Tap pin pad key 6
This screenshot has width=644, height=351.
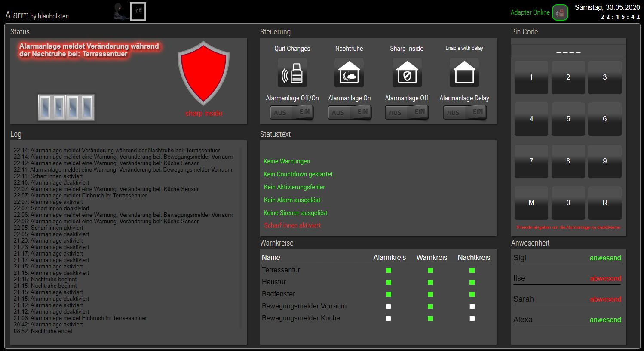click(605, 119)
